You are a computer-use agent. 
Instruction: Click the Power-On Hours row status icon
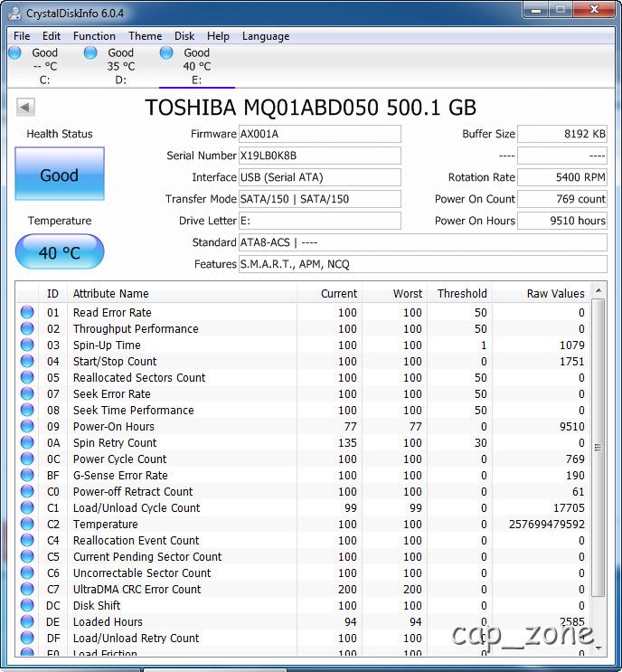coord(27,426)
